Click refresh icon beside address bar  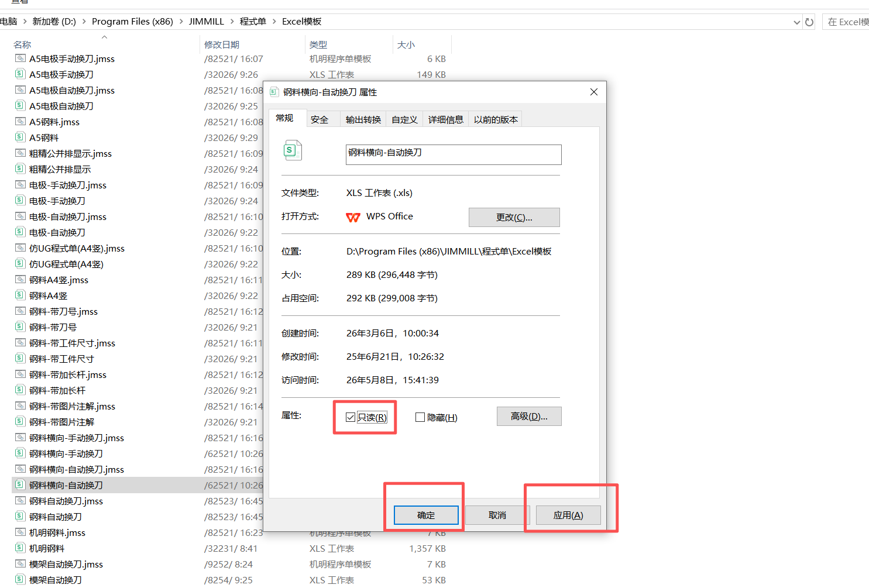tap(809, 22)
